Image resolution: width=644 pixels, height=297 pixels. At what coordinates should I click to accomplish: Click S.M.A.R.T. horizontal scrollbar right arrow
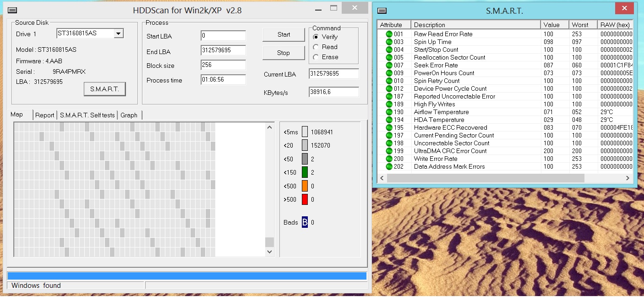[628, 178]
